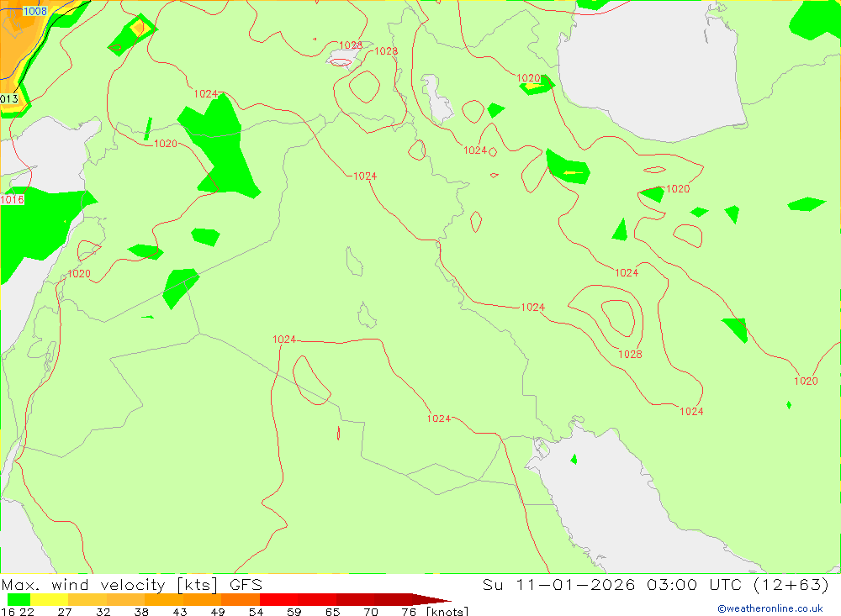The height and width of the screenshot is (616, 841).
Task: Click the date '11-01-2026' text
Action: [575, 584]
